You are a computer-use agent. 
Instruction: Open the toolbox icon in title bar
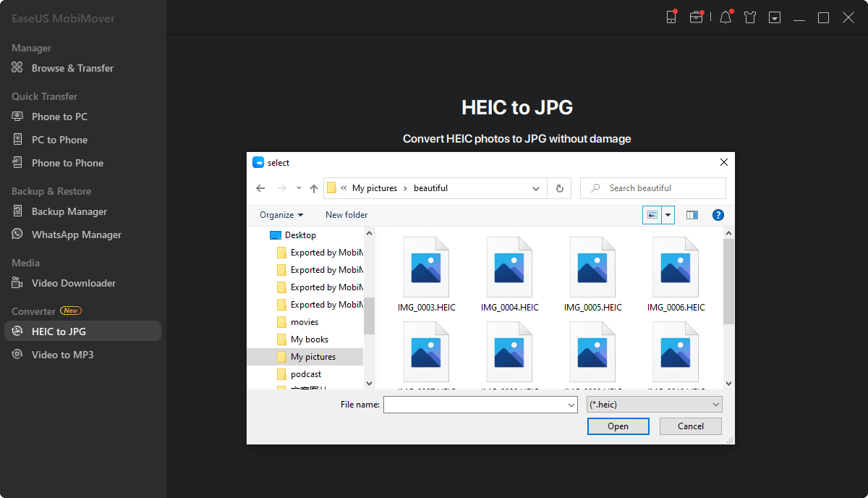pyautogui.click(x=697, y=17)
